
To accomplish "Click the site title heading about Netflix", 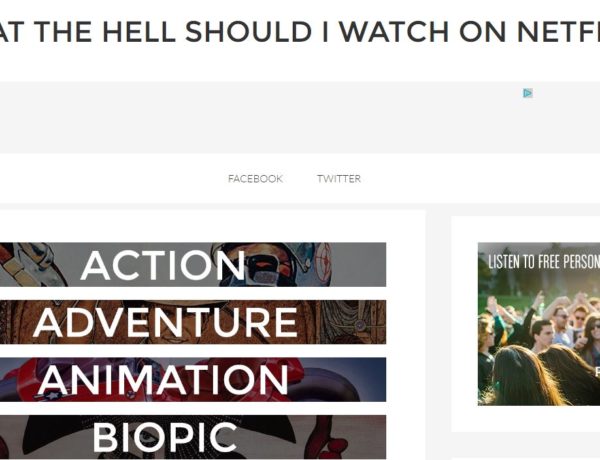I will tap(300, 31).
